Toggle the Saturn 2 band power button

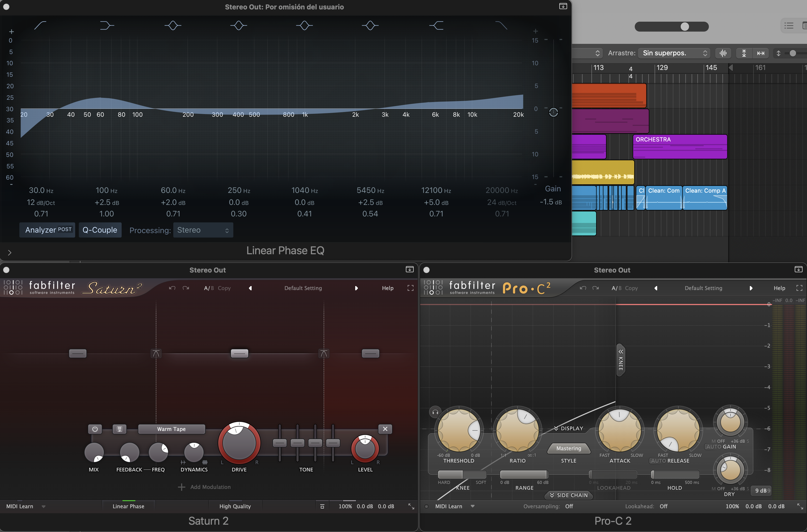(95, 429)
